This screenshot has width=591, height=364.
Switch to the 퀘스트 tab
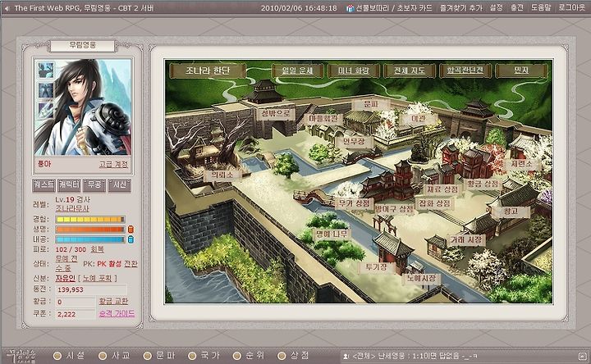click(x=44, y=184)
